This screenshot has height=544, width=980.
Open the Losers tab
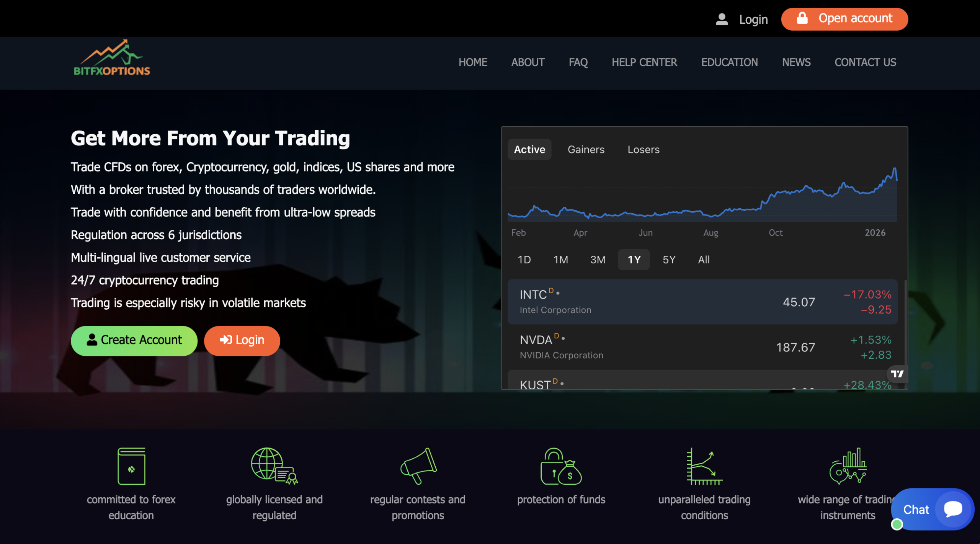click(x=644, y=149)
